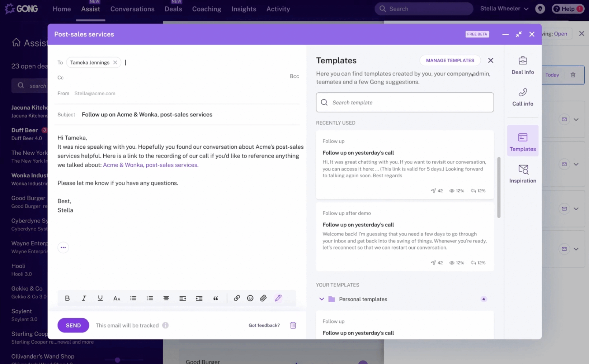
Task: Open the Acme & Wonka call recording link
Action: click(x=151, y=165)
